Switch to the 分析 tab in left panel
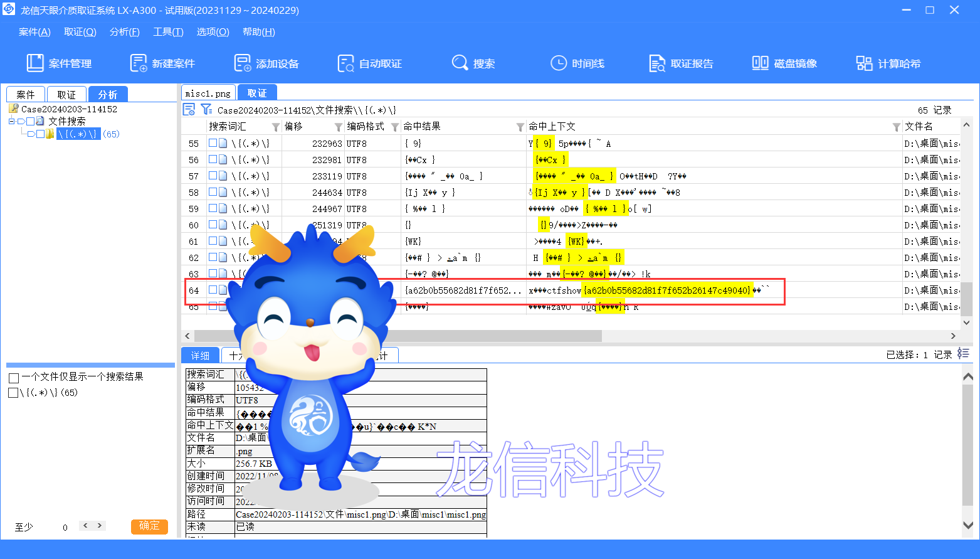980x559 pixels. (x=108, y=94)
